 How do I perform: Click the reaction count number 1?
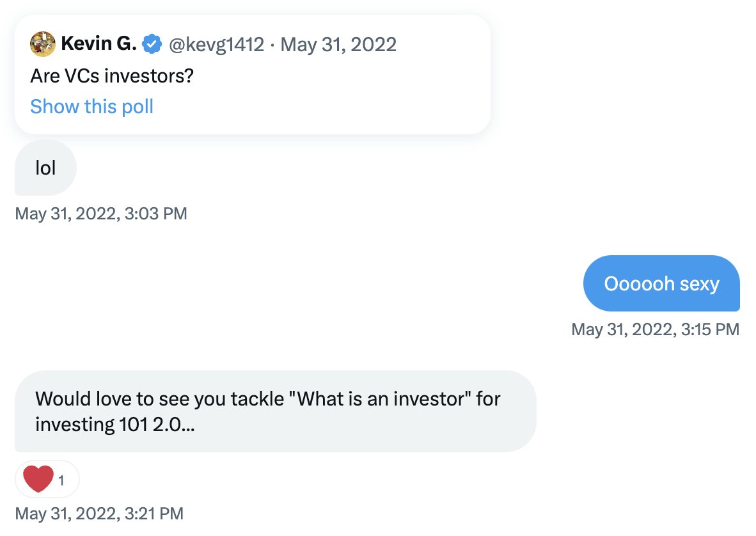coord(61,480)
